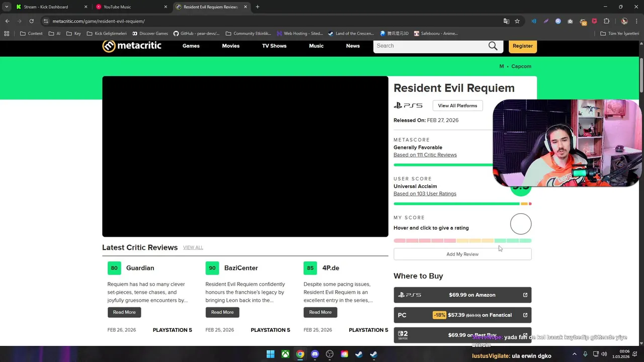Viewport: 644px width, 362px height.
Task: Click the blue sound-wave extension icon
Action: tap(534, 21)
